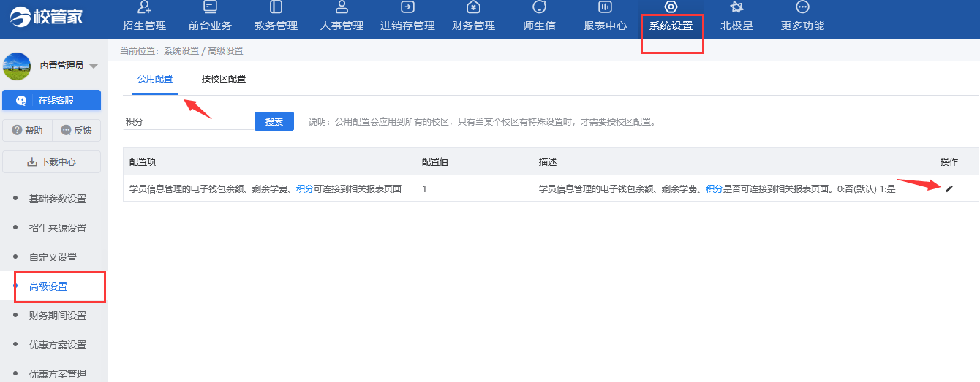This screenshot has height=382, width=980.
Task: Open 财务期间设置 in sidebar
Action: coord(58,316)
